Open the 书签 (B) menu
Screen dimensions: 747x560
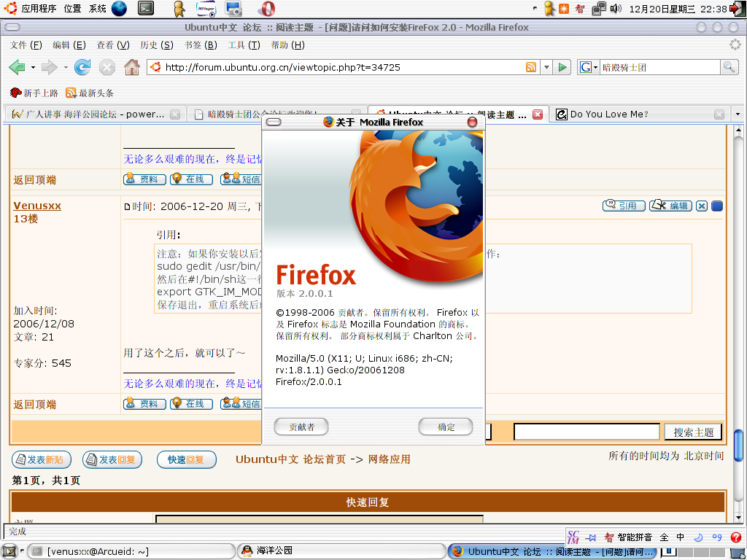pos(201,45)
